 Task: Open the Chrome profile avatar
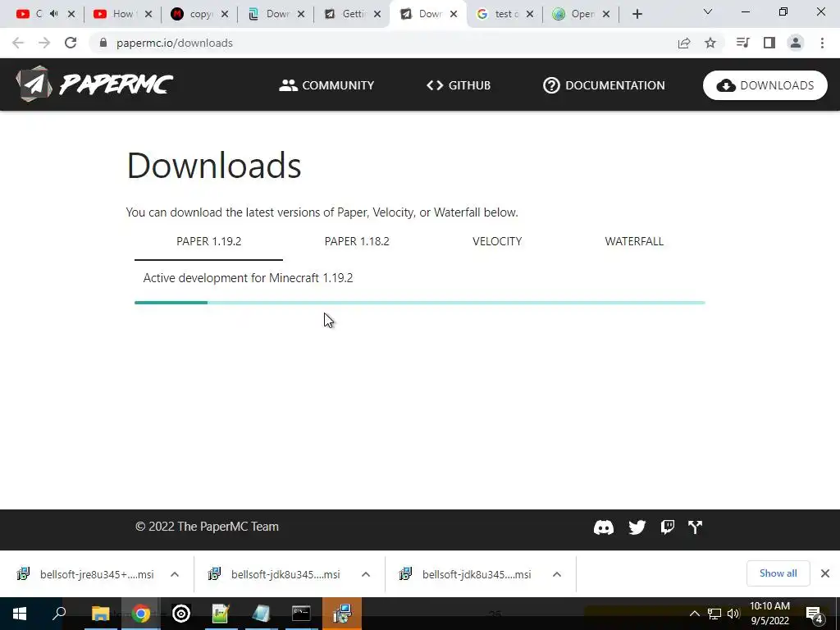tap(796, 43)
